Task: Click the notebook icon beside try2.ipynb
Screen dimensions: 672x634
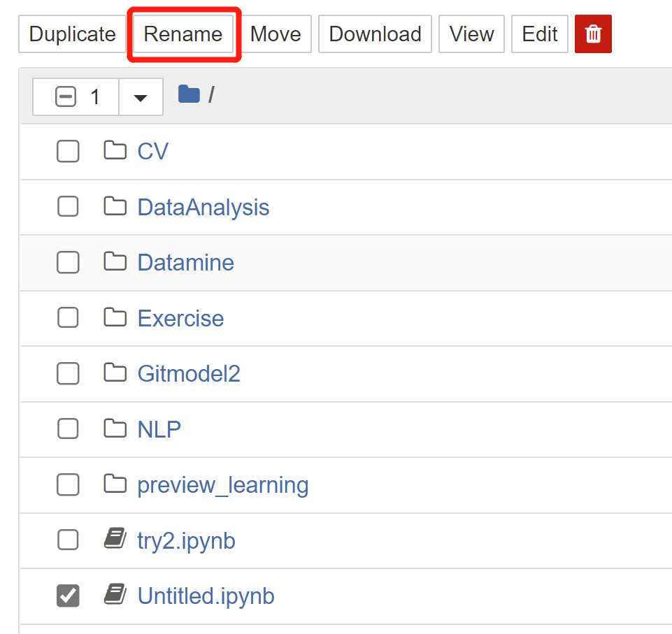Action: 115,539
